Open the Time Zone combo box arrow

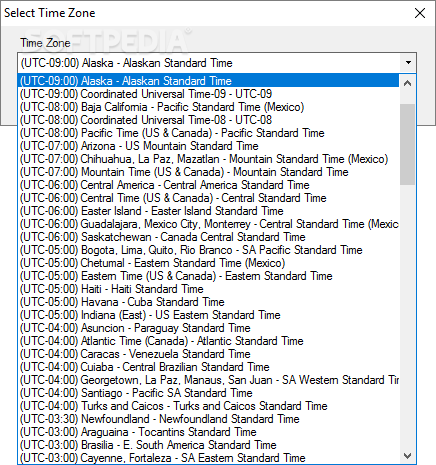click(x=408, y=62)
